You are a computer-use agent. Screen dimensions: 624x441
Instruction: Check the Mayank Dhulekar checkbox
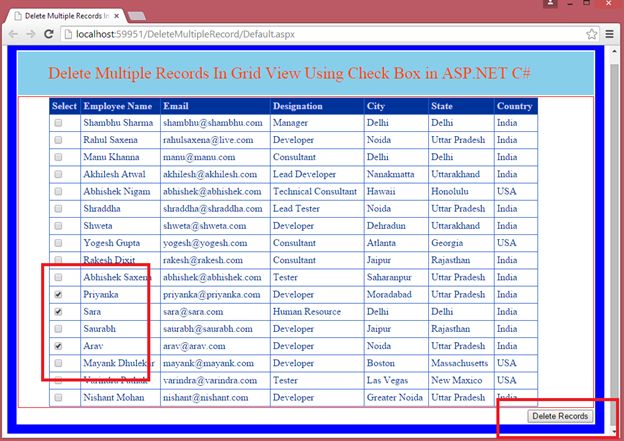tap(58, 363)
